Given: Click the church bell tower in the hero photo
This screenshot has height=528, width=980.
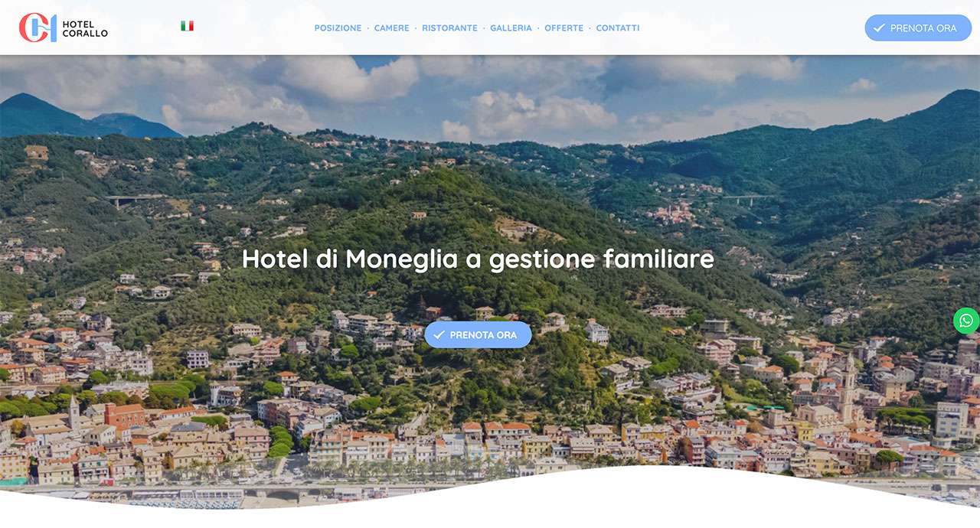Looking at the screenshot, I should coord(848,386).
